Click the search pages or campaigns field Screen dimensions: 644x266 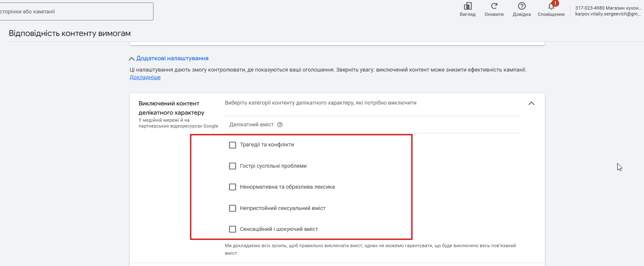point(75,12)
